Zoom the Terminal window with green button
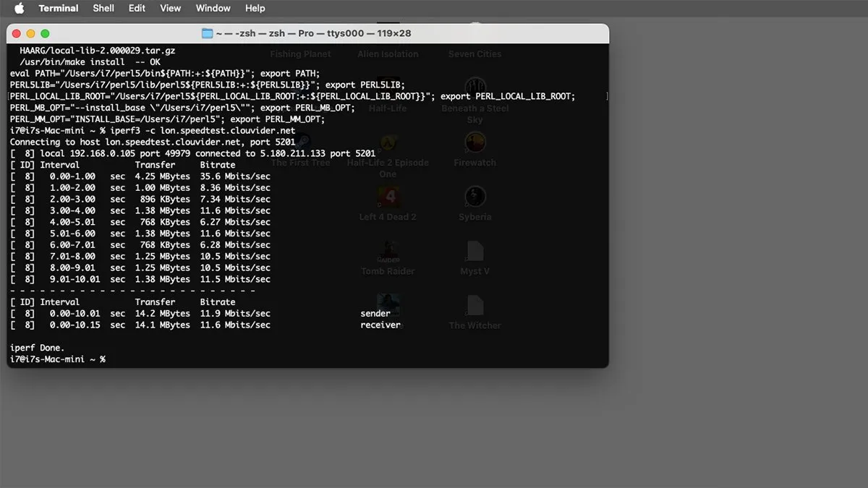Viewport: 868px width, 488px height. pos(45,33)
